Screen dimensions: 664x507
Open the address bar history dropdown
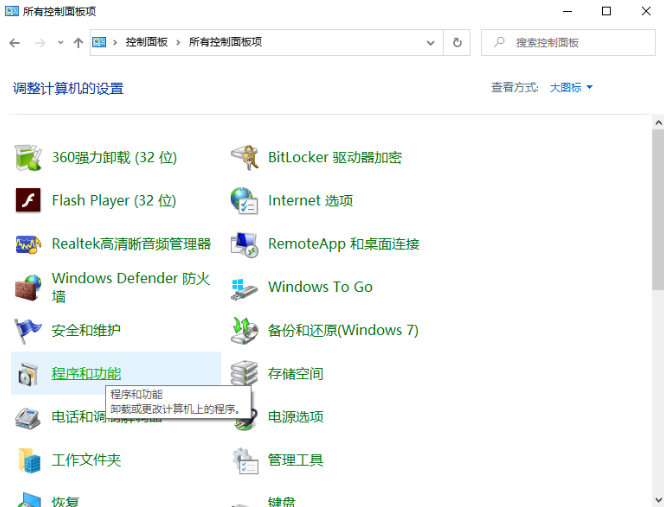(x=431, y=43)
